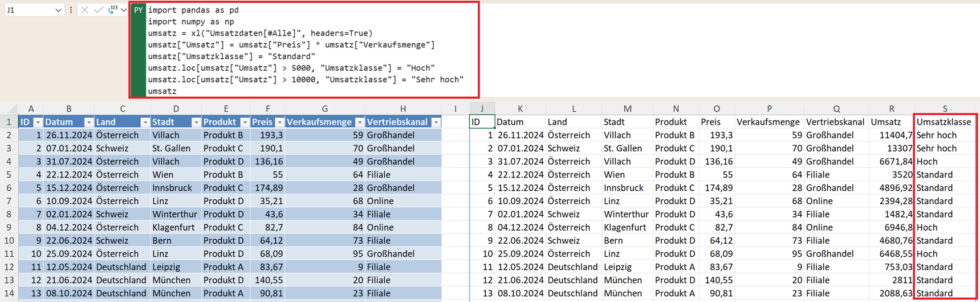The width and height of the screenshot is (980, 302).
Task: Open the Vertriebskanal filter dropdown
Action: tap(436, 122)
